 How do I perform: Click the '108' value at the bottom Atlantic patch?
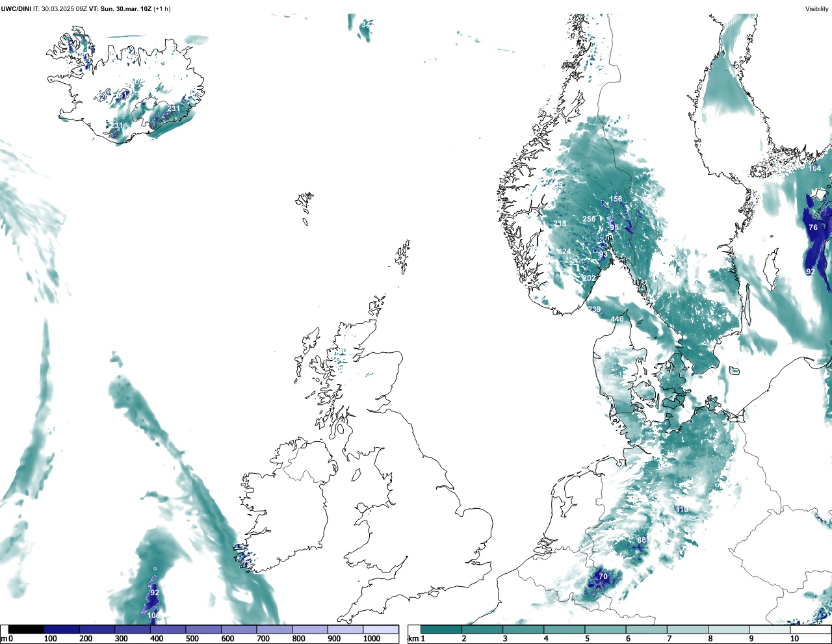(153, 615)
